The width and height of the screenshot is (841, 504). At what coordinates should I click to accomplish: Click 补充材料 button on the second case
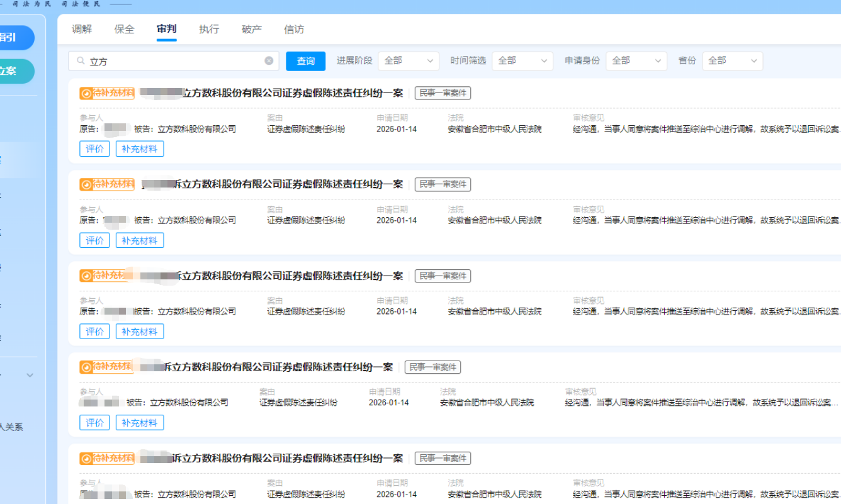point(139,240)
